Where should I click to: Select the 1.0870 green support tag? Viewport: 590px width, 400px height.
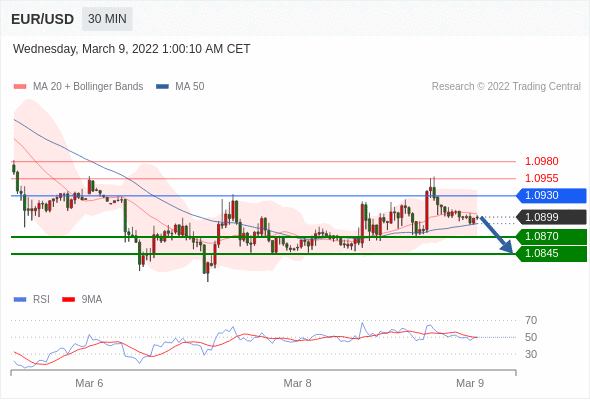point(551,236)
